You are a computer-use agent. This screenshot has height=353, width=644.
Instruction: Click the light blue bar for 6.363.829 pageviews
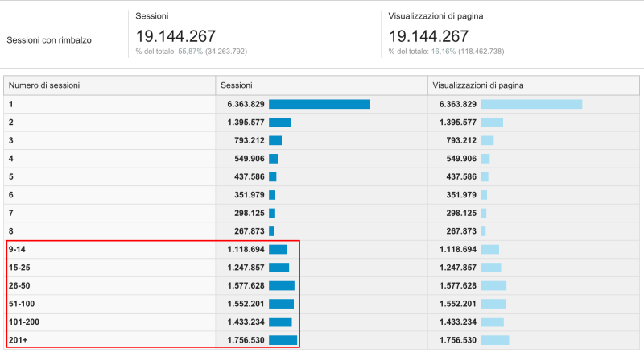[530, 104]
